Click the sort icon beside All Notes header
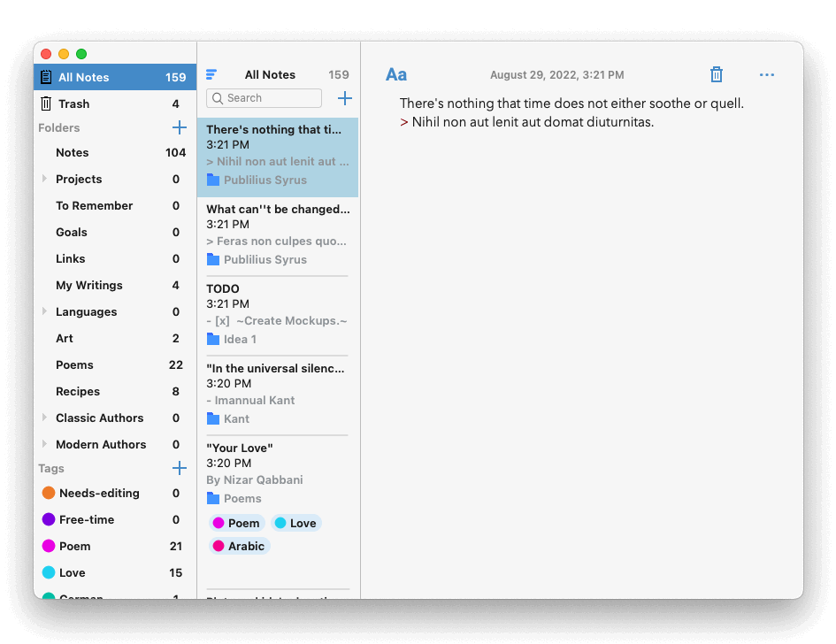Viewport: 836px width, 644px height. (211, 75)
